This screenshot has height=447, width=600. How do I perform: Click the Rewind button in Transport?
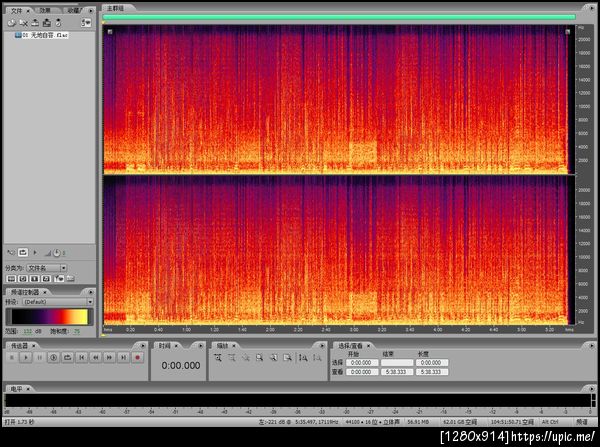click(x=95, y=357)
